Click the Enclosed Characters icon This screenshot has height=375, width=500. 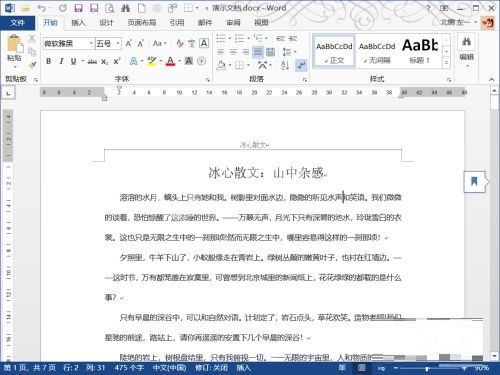pyautogui.click(x=201, y=61)
